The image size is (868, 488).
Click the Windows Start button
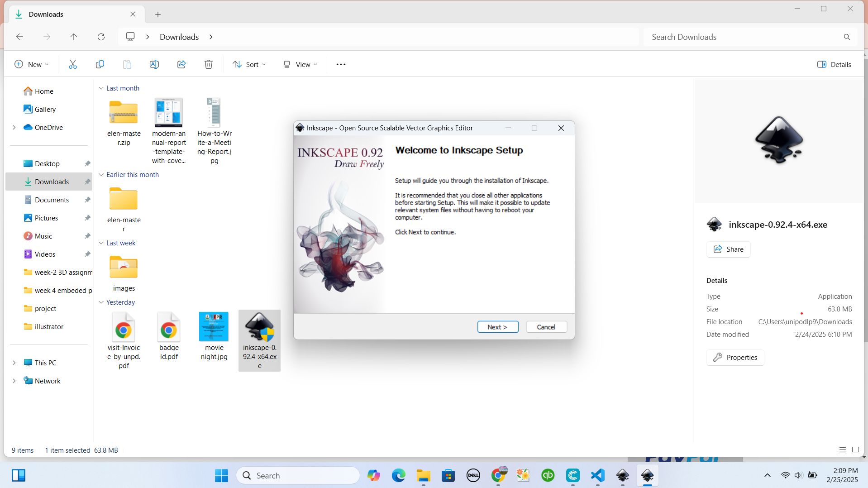click(222, 475)
